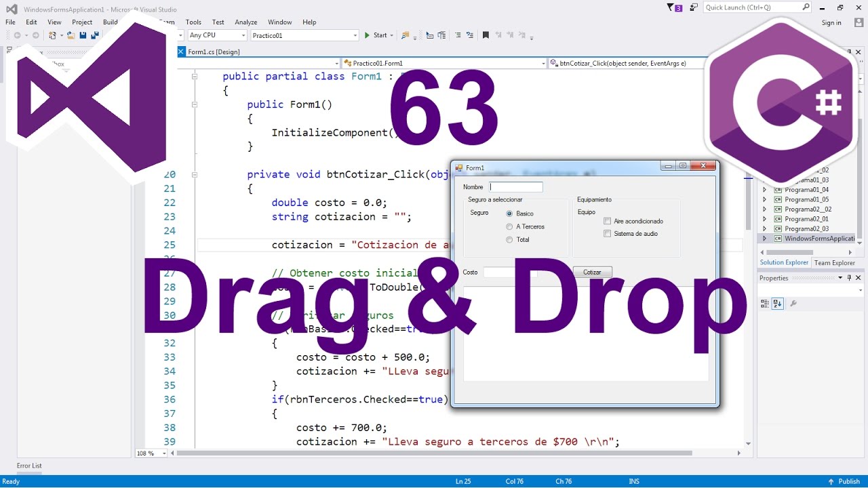The width and height of the screenshot is (868, 488).
Task: Switch to the Solution Explorer tab
Action: click(x=784, y=263)
